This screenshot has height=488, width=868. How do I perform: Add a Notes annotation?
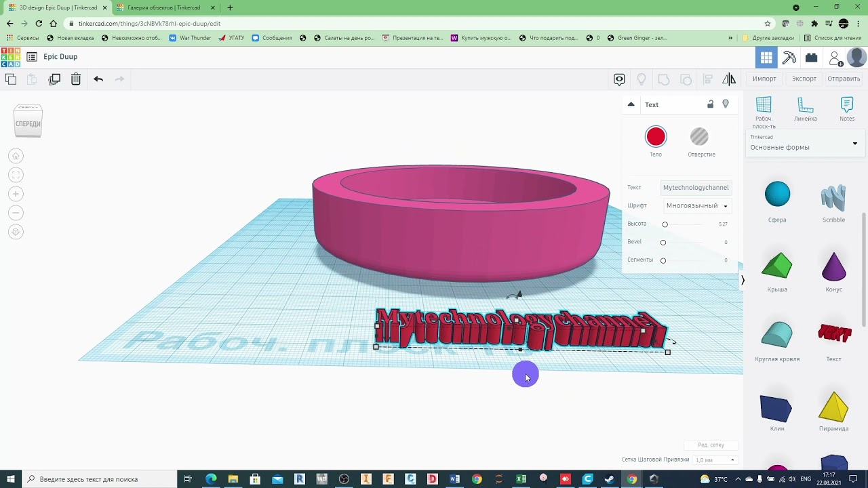pyautogui.click(x=847, y=109)
